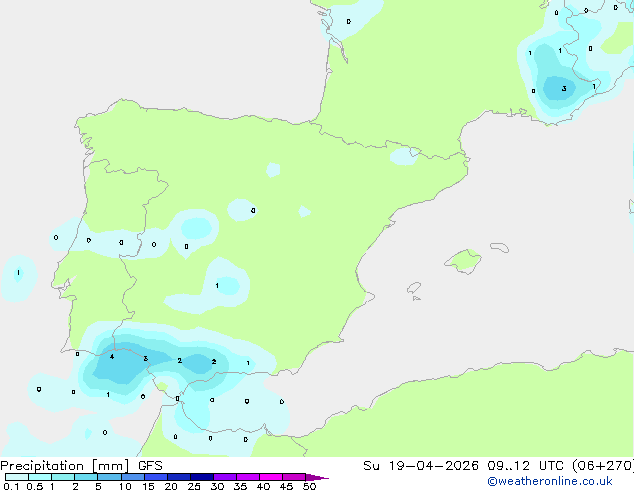This screenshot has height=490, width=634.
Task: Select legend swatch between 2 and 5
Action: [x=86, y=477]
